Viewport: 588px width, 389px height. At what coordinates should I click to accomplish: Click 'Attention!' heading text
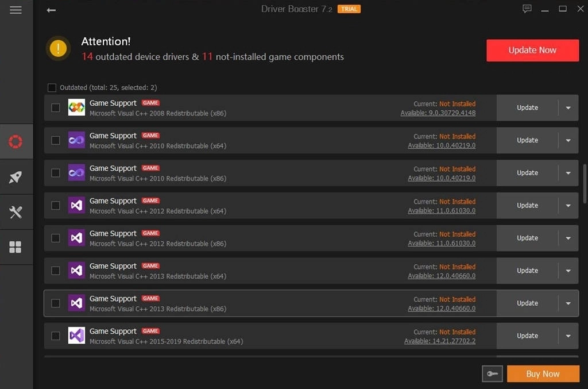click(106, 41)
